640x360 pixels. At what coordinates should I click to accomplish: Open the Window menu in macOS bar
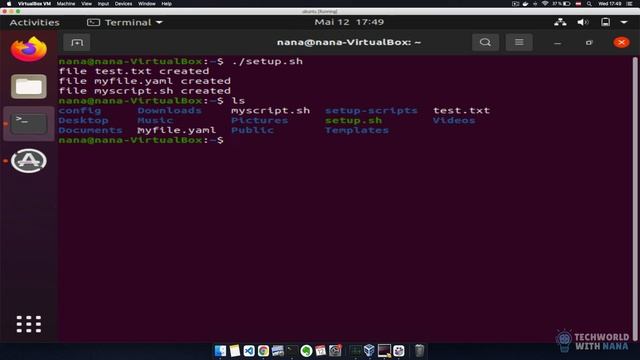tap(147, 4)
